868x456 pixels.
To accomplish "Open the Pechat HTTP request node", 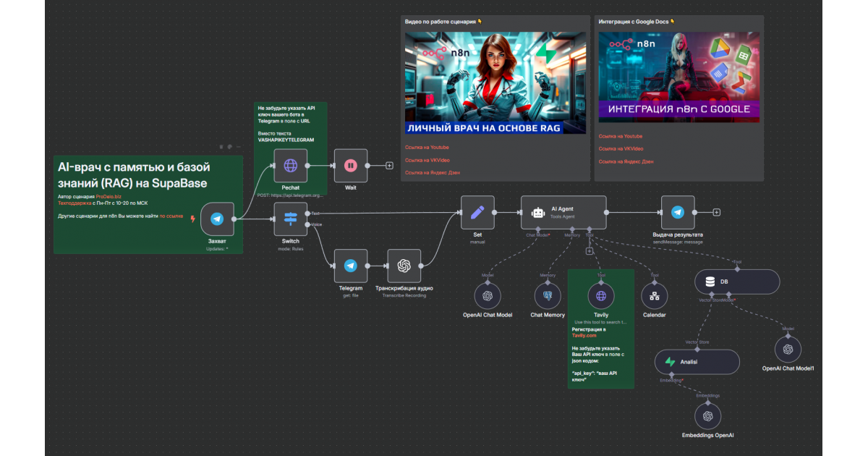I will 290,166.
